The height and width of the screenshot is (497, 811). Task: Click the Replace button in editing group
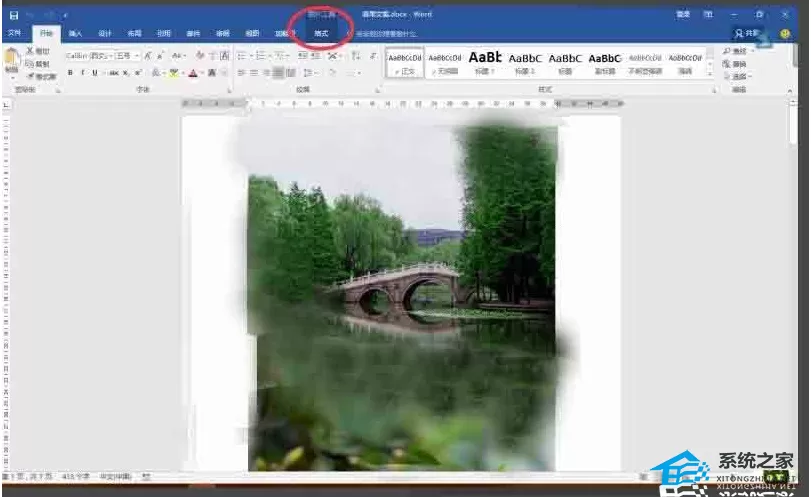tap(735, 64)
